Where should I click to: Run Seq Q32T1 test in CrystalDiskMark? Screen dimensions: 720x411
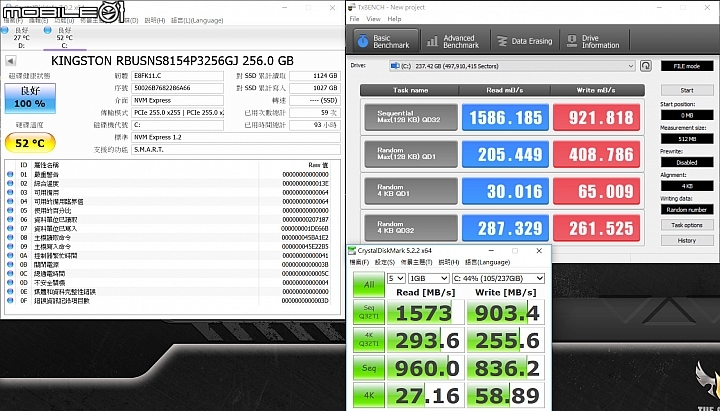coord(369,312)
